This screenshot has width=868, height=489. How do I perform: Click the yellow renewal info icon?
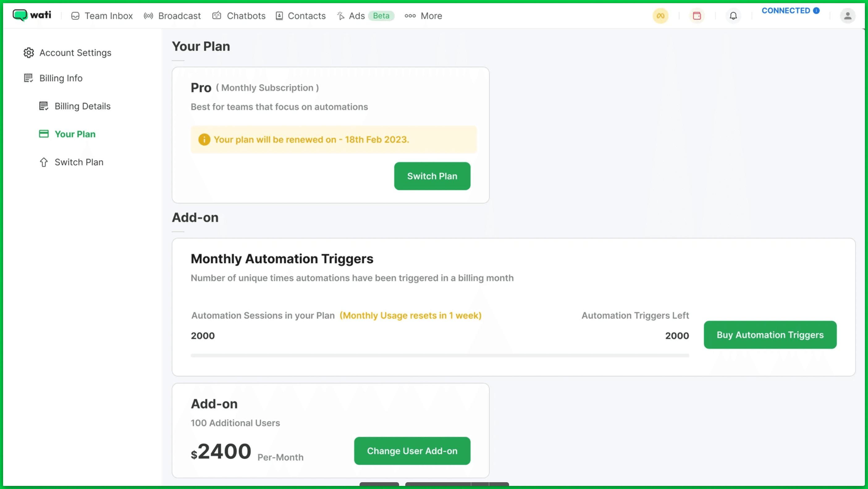(x=204, y=139)
